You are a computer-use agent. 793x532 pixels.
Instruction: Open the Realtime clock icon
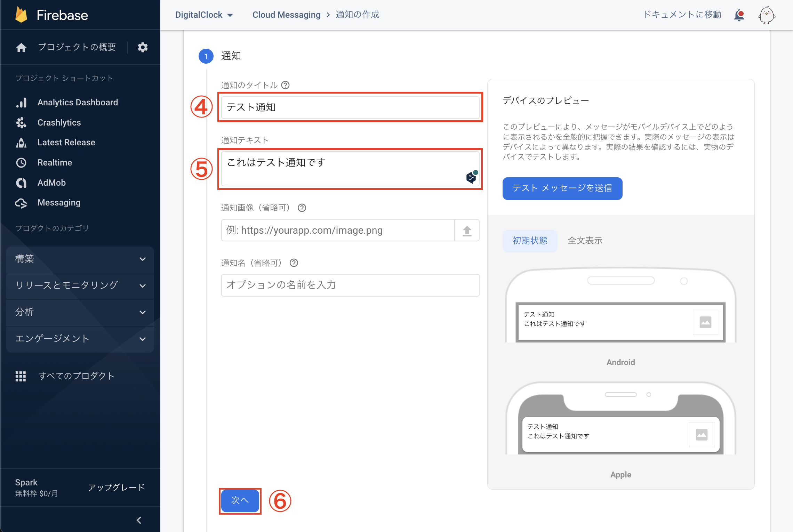[22, 162]
